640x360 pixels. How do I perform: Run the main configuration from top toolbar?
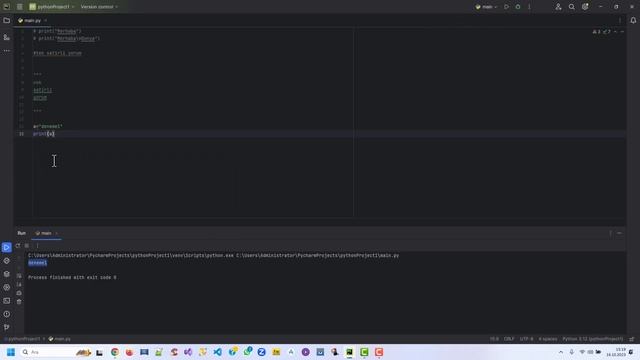[507, 7]
